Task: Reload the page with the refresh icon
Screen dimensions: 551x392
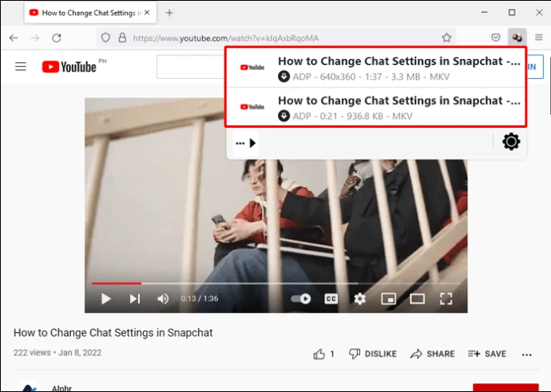Action: tap(57, 38)
